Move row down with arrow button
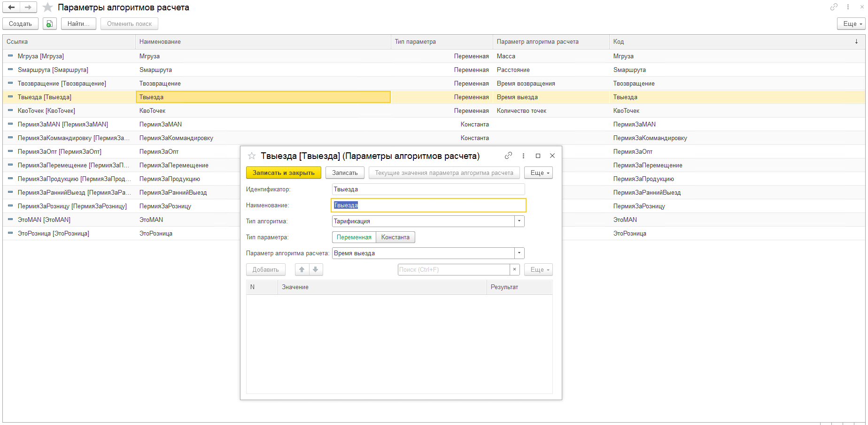Screen dimensions: 868x425 [x=316, y=269]
